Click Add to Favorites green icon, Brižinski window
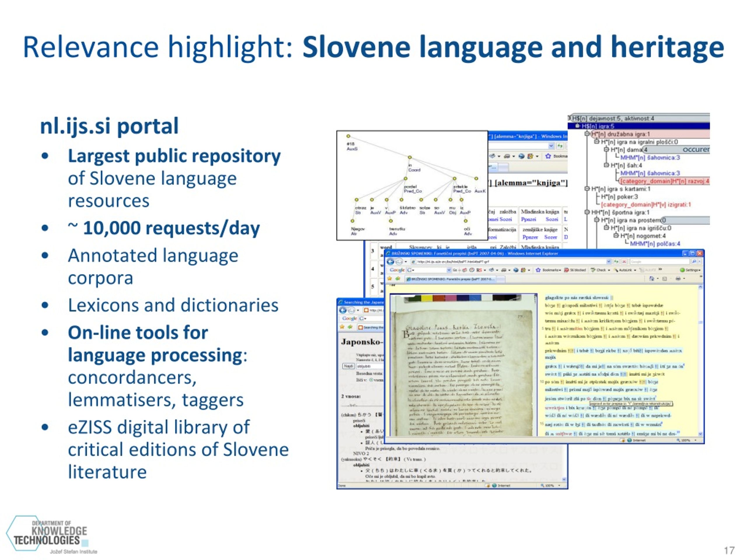 398,279
